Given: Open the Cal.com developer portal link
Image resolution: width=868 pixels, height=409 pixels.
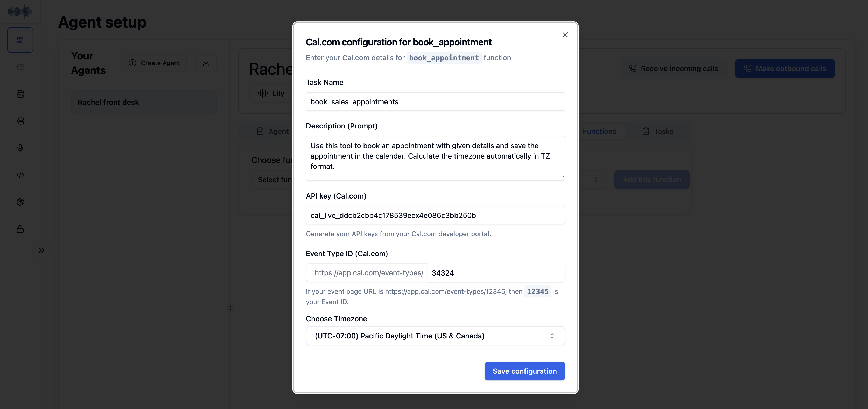Looking at the screenshot, I should coord(442,234).
